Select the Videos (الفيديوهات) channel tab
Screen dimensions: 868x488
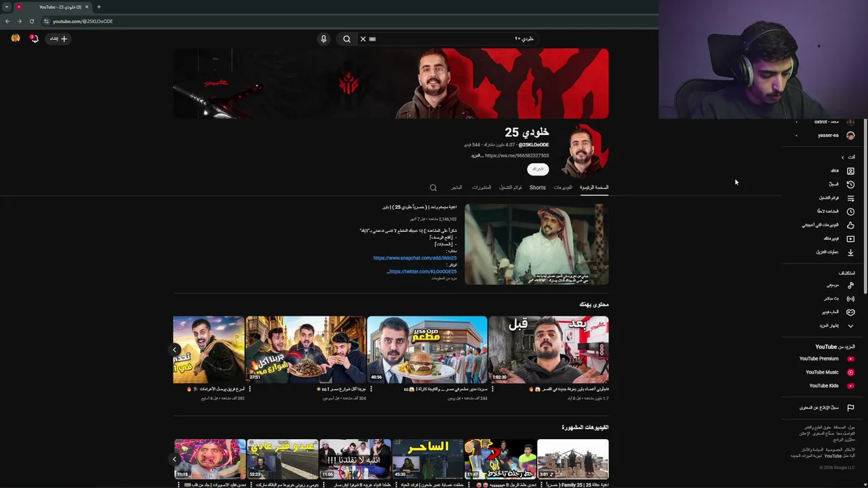(563, 188)
